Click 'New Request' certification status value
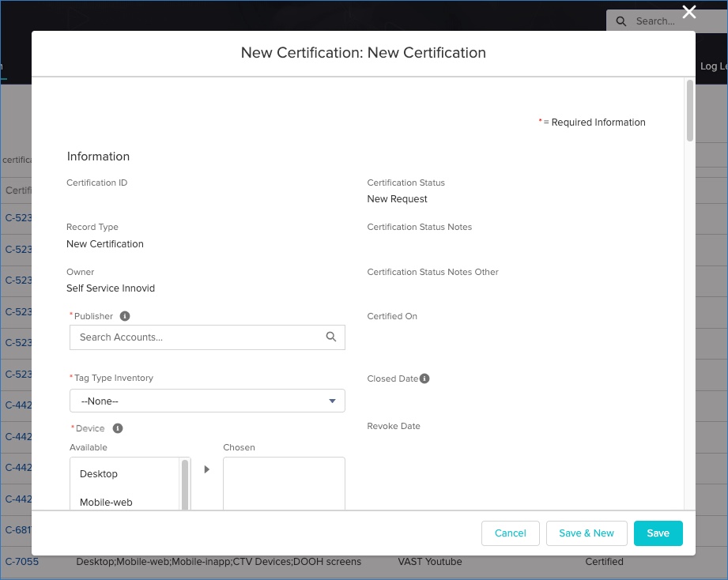This screenshot has height=580, width=728. pos(397,199)
